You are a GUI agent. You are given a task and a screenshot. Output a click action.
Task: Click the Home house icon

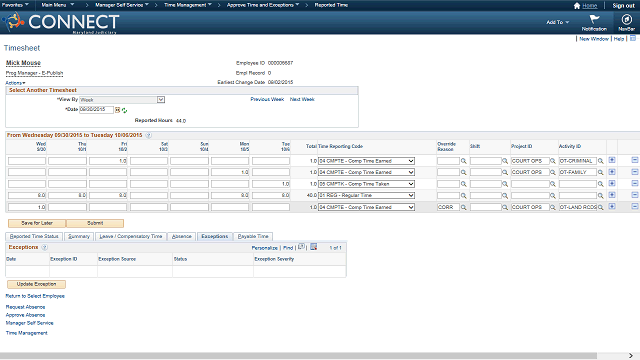coord(577,6)
